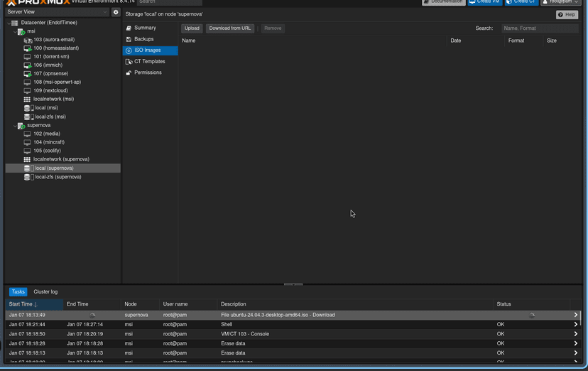Click the ISO search Name, Format field

(x=539, y=28)
